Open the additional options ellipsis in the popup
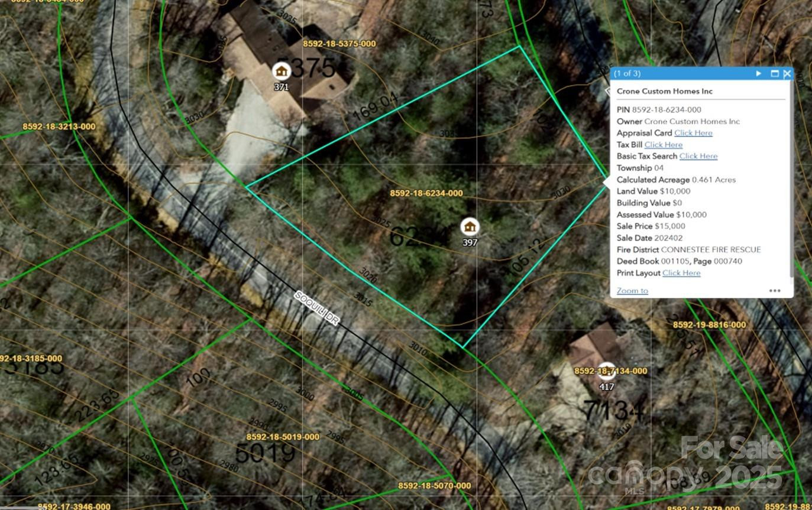 tap(775, 290)
